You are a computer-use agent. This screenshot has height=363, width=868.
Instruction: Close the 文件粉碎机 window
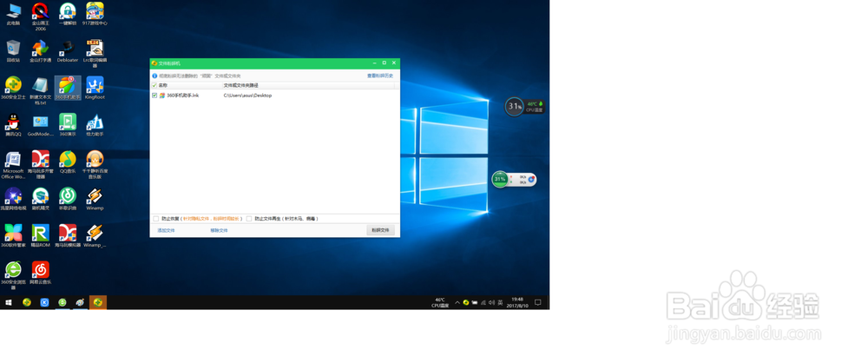tap(393, 63)
